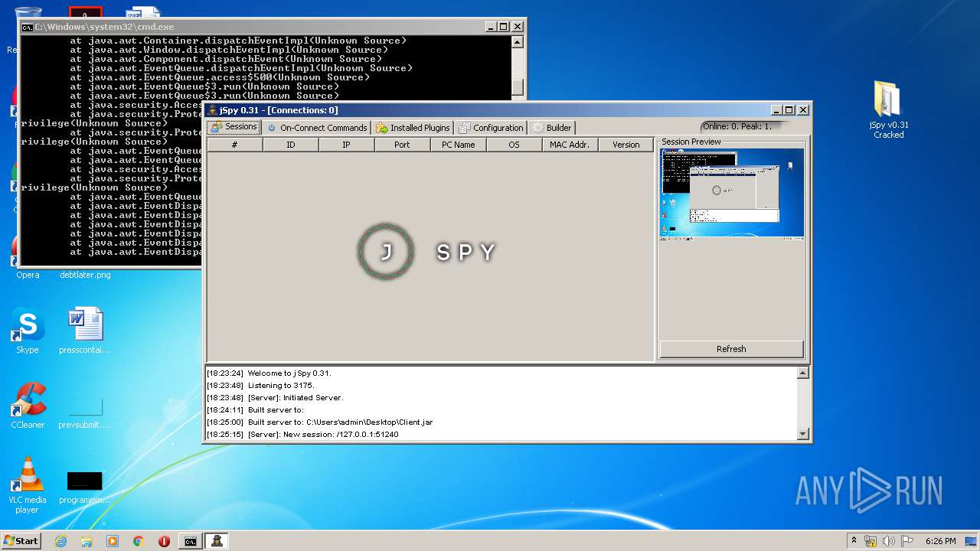Click the 6:26 PM taskbar clock
The image size is (980, 551).
[x=940, y=541]
